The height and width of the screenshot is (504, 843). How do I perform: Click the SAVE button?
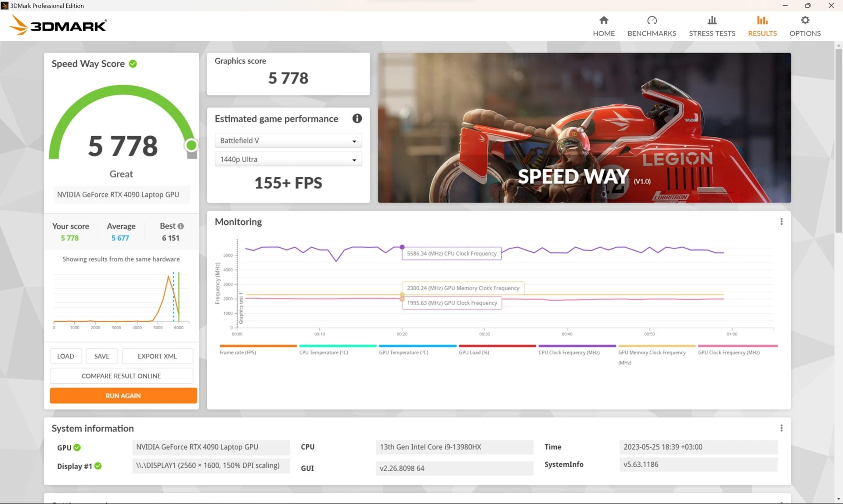point(102,356)
